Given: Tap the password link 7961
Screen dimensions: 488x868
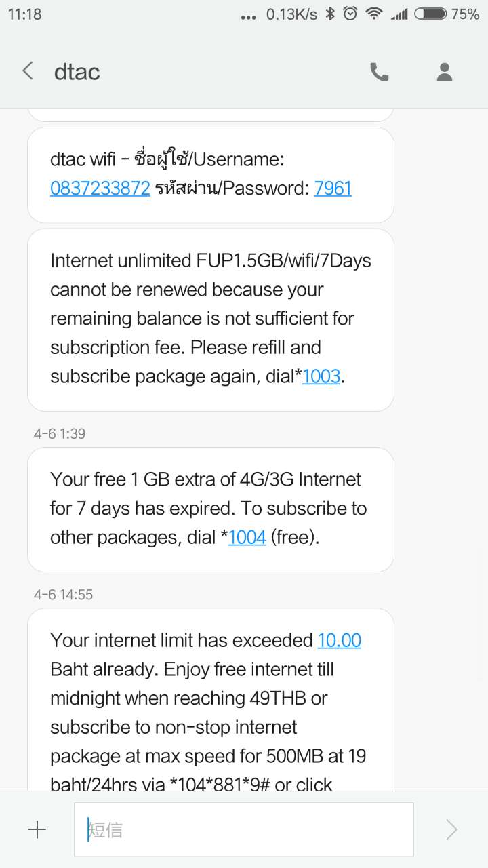Looking at the screenshot, I should coord(333,188).
